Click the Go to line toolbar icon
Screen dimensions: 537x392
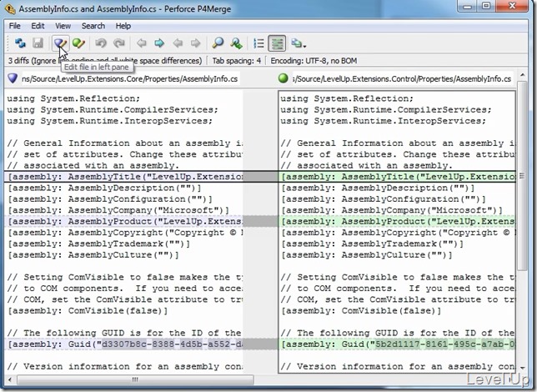[236, 43]
